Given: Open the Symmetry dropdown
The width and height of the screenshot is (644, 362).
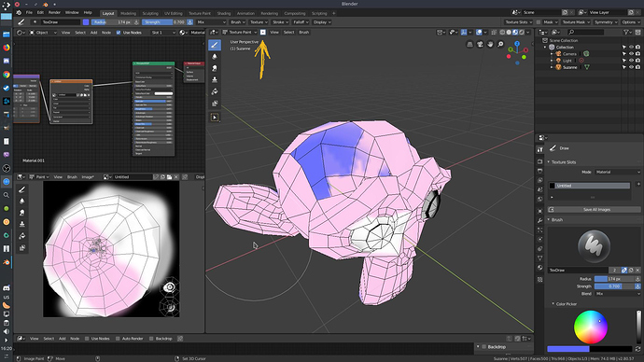Looking at the screenshot, I should coord(606,22).
